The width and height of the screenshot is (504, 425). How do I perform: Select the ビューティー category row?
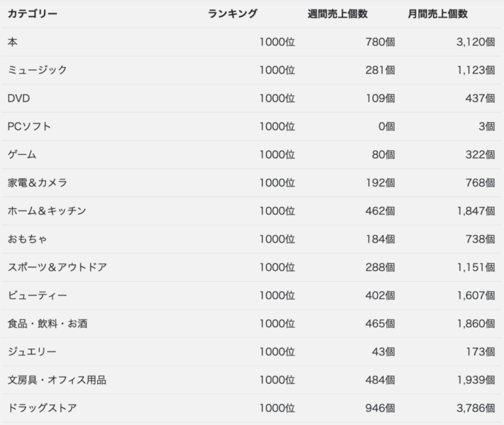click(251, 296)
